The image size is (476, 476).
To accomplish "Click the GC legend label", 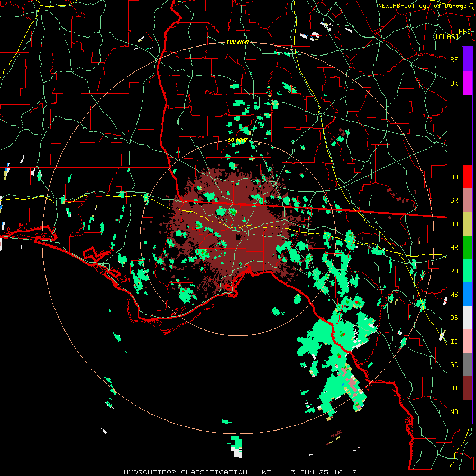I will click(x=454, y=365).
